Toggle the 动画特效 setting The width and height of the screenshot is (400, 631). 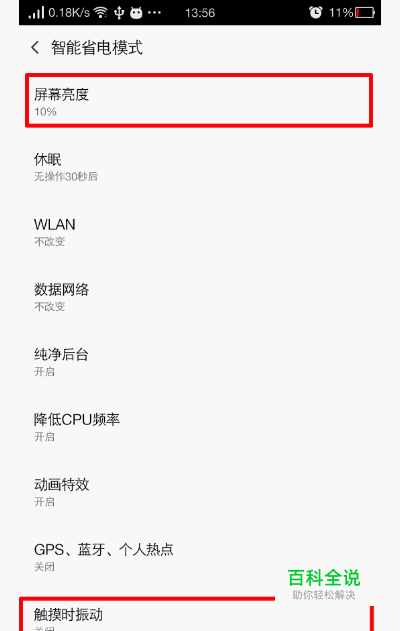[200, 492]
